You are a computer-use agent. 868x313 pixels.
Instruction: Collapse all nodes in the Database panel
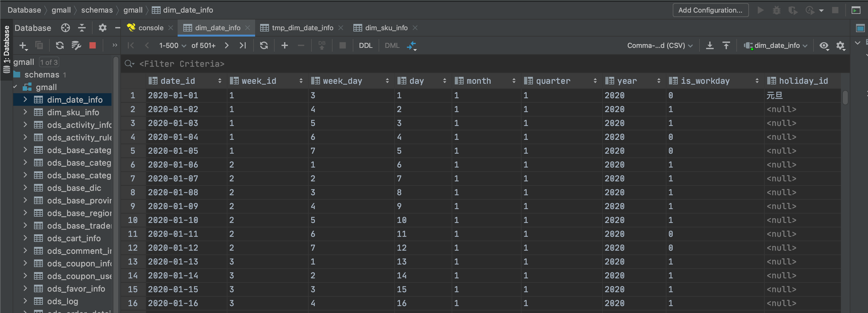pos(82,28)
